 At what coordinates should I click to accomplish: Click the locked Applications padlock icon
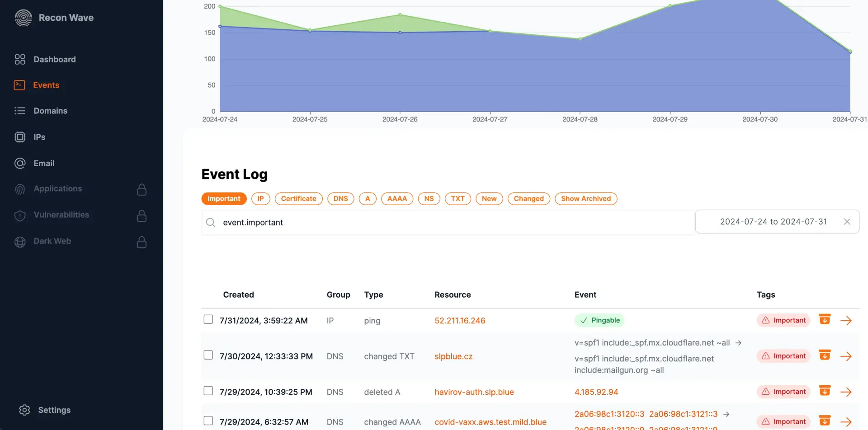[x=142, y=189]
